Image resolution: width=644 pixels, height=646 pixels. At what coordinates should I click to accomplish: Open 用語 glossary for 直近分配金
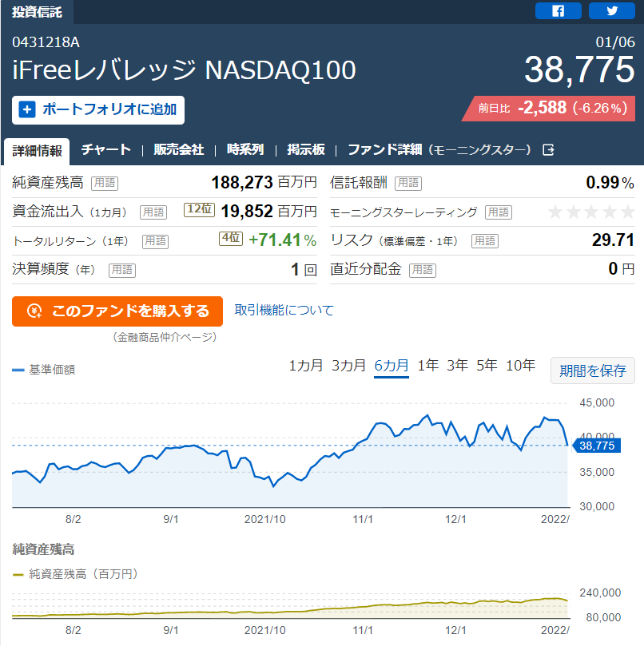[423, 270]
